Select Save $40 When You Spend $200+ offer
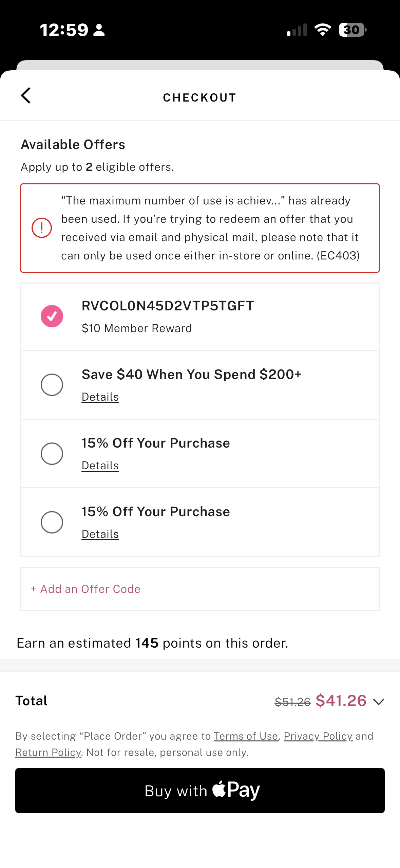400x868 pixels. point(52,385)
